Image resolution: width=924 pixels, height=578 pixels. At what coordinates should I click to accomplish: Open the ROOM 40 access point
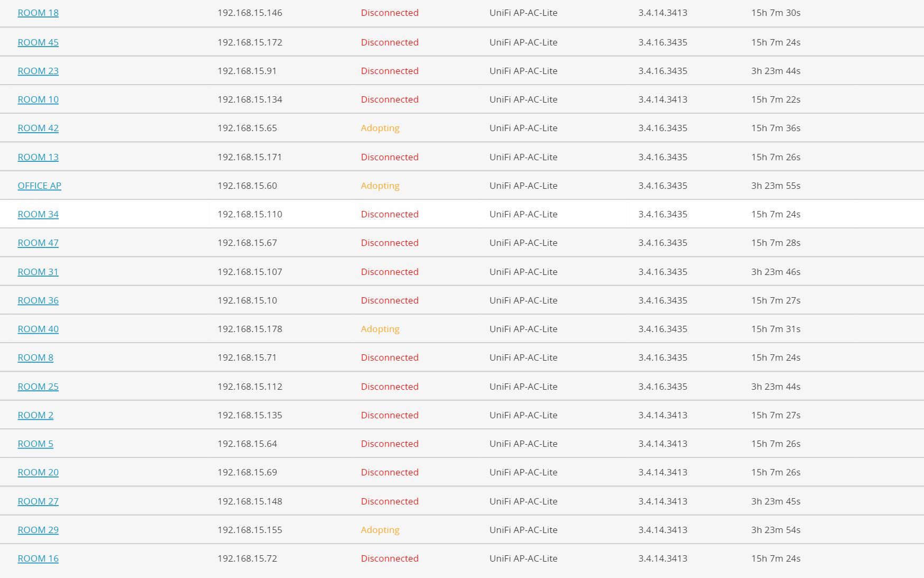(38, 329)
